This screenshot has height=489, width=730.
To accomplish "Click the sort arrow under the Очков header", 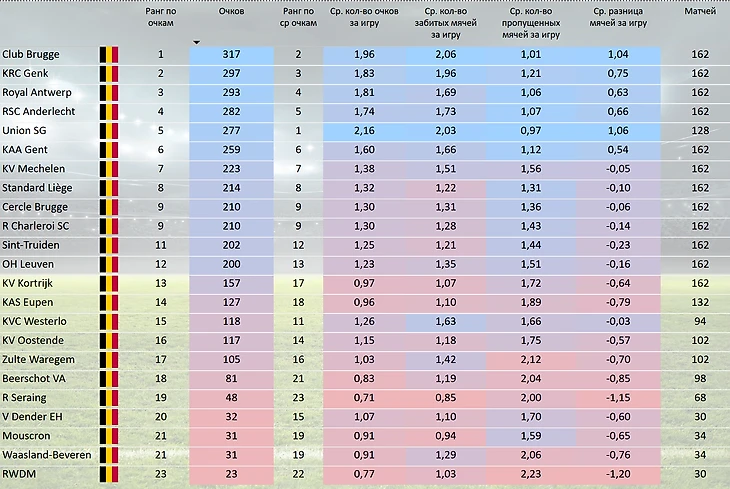I will [197, 42].
